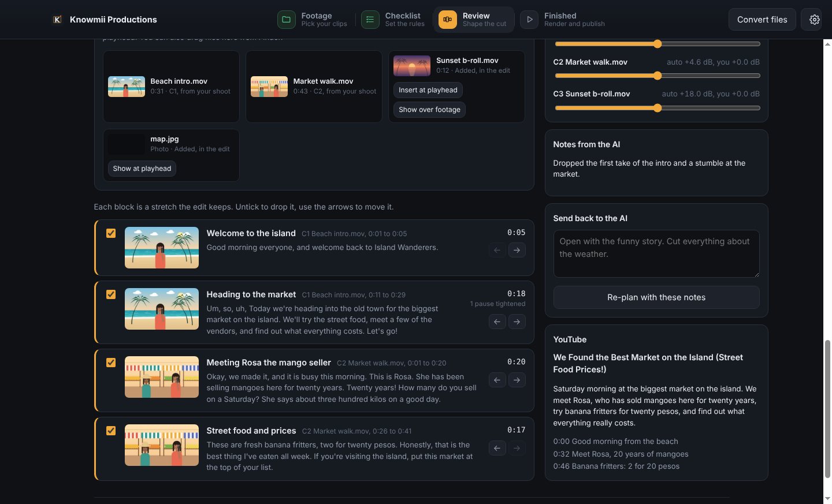832x504 pixels.
Task: Move 'Street food and prices' block left
Action: point(497,448)
